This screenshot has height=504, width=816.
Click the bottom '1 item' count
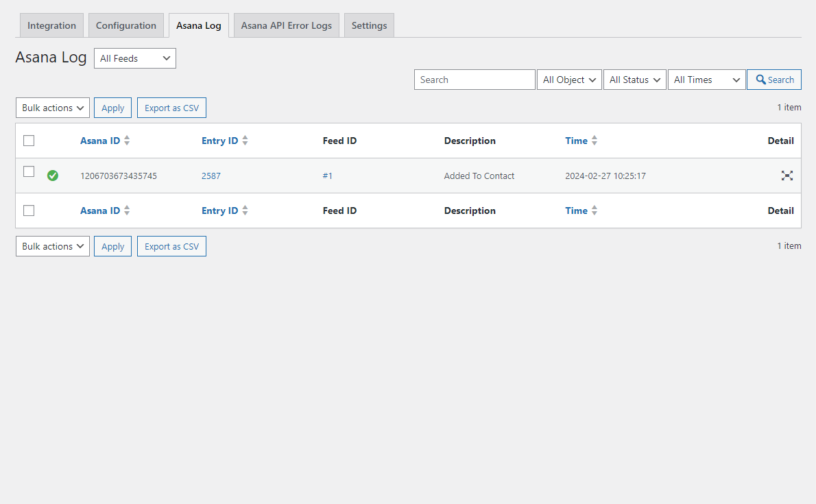789,245
